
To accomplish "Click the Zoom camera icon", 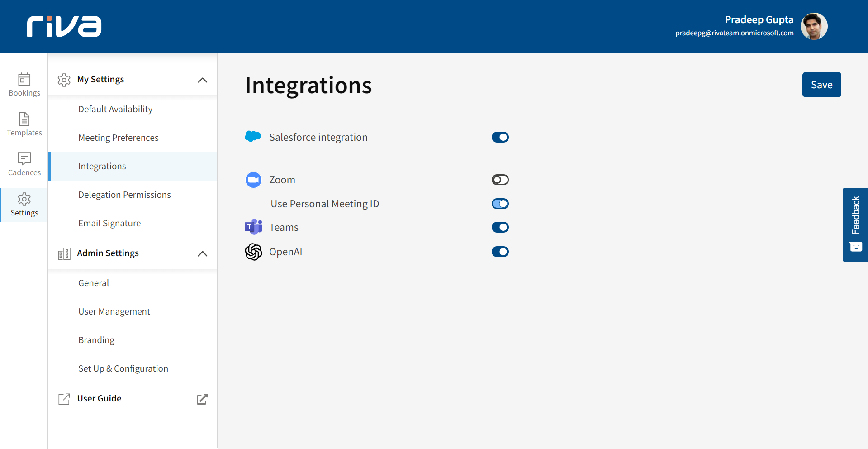I will pyautogui.click(x=253, y=180).
